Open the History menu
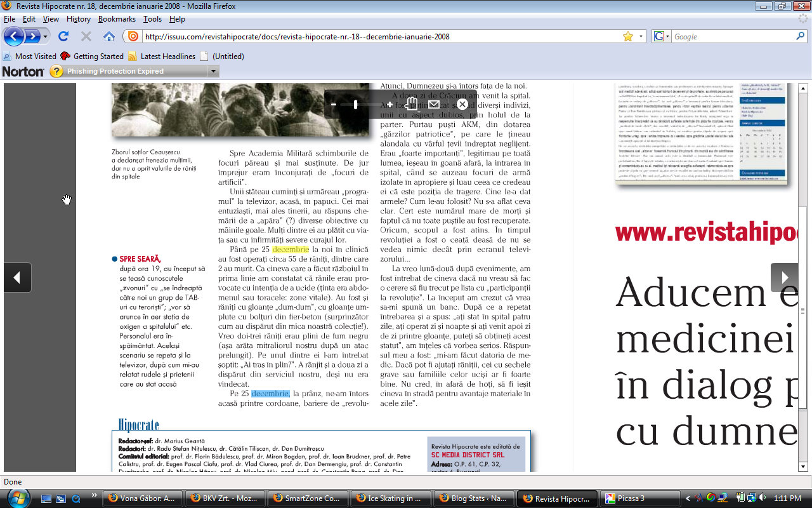 (79, 19)
